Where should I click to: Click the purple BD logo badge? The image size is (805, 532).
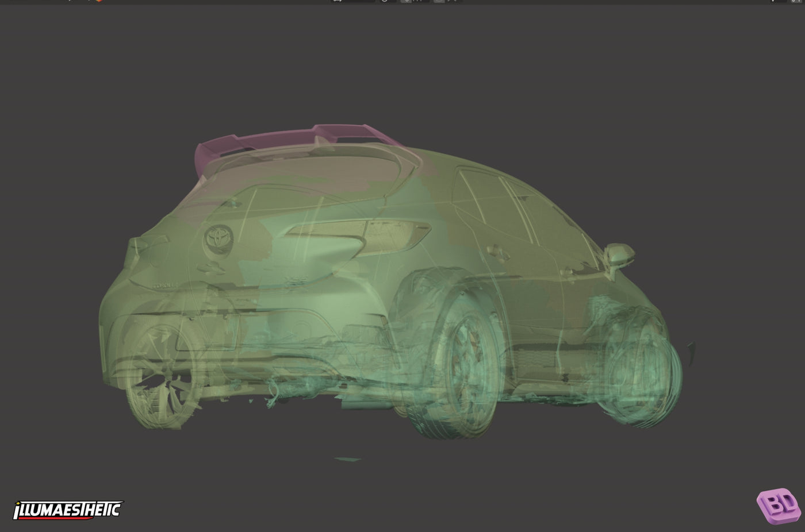pyautogui.click(x=780, y=507)
